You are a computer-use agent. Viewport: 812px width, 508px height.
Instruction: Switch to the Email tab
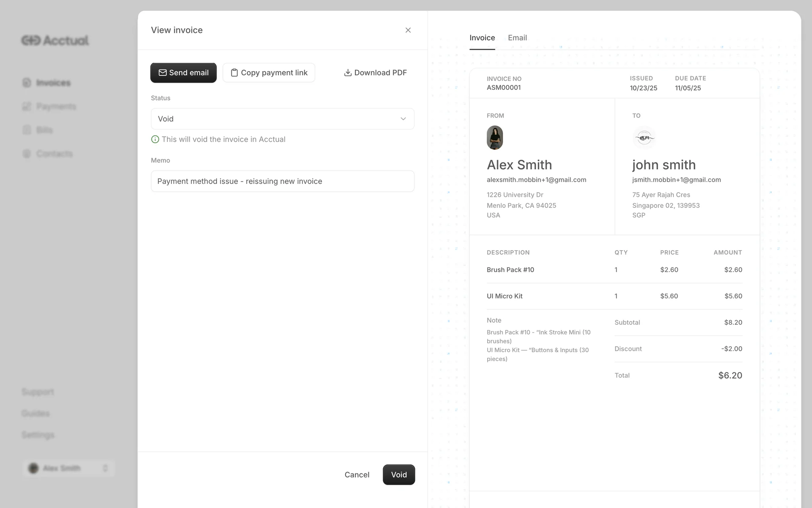[517, 38]
